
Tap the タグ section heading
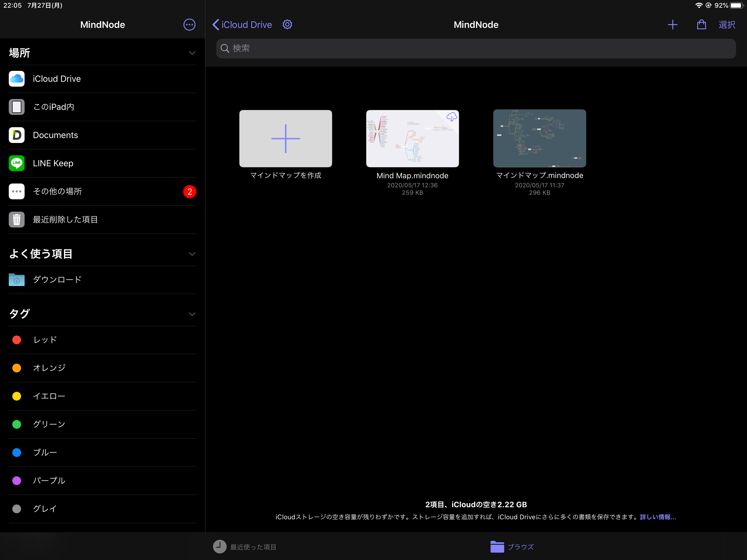pos(20,314)
